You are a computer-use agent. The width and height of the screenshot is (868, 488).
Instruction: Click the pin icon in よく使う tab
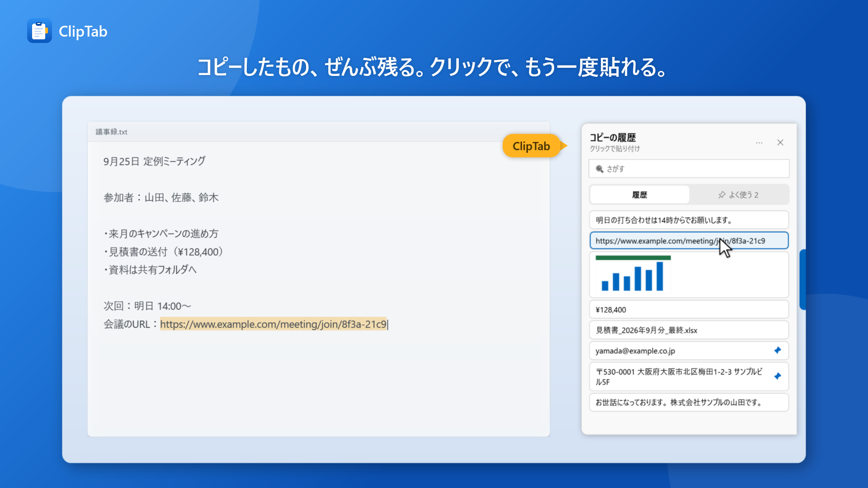click(722, 195)
